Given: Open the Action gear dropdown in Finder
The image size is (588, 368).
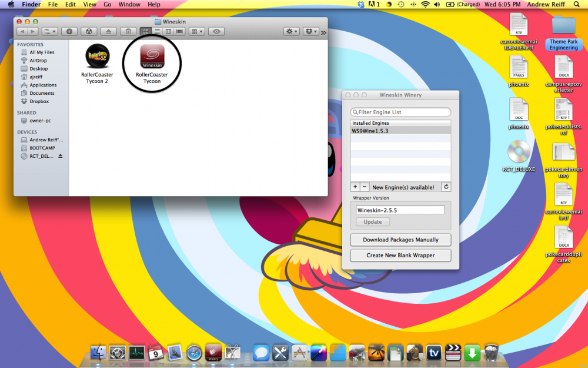Looking at the screenshot, I should tap(291, 31).
